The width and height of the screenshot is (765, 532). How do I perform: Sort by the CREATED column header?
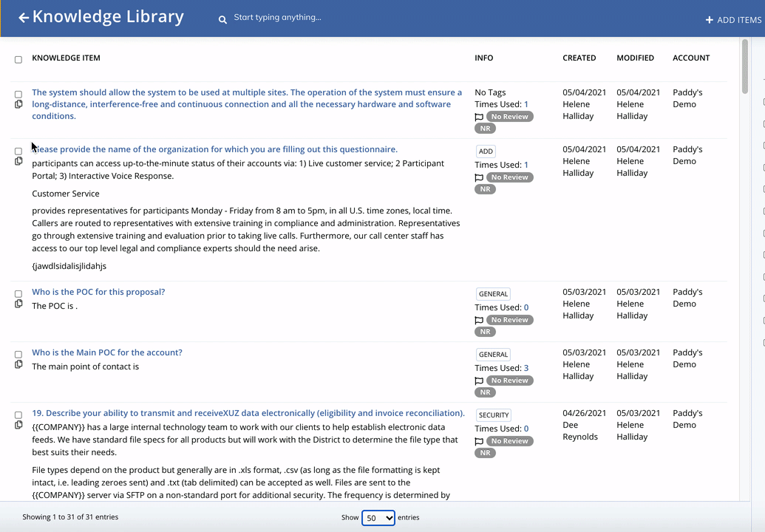(x=579, y=58)
